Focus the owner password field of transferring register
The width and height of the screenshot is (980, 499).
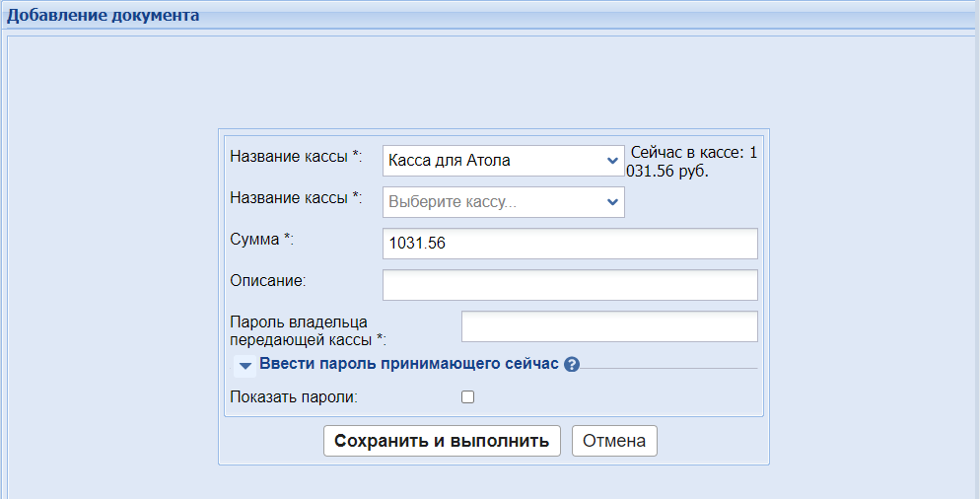pos(609,326)
